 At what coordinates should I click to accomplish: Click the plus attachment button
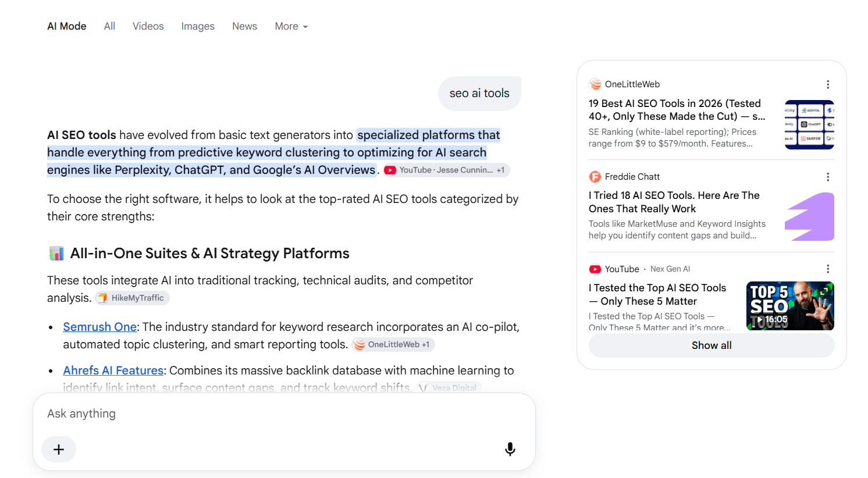(59, 450)
